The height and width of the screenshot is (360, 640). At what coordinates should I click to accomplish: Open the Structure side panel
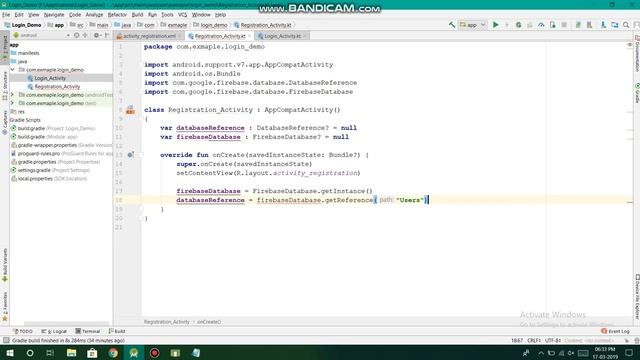click(5, 86)
